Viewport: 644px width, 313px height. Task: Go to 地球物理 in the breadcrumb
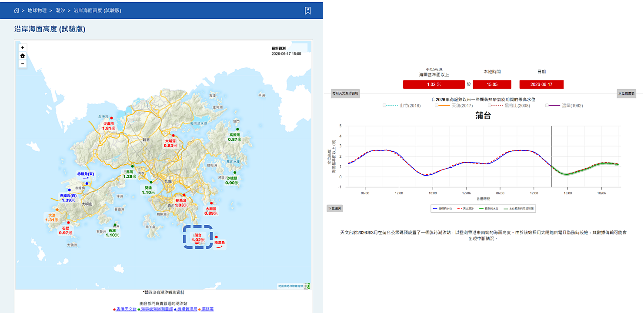tap(37, 10)
